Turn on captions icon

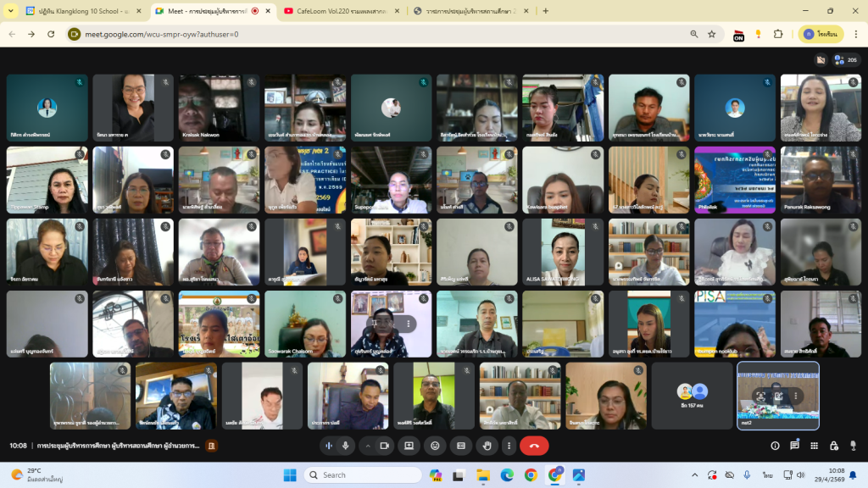click(x=461, y=446)
